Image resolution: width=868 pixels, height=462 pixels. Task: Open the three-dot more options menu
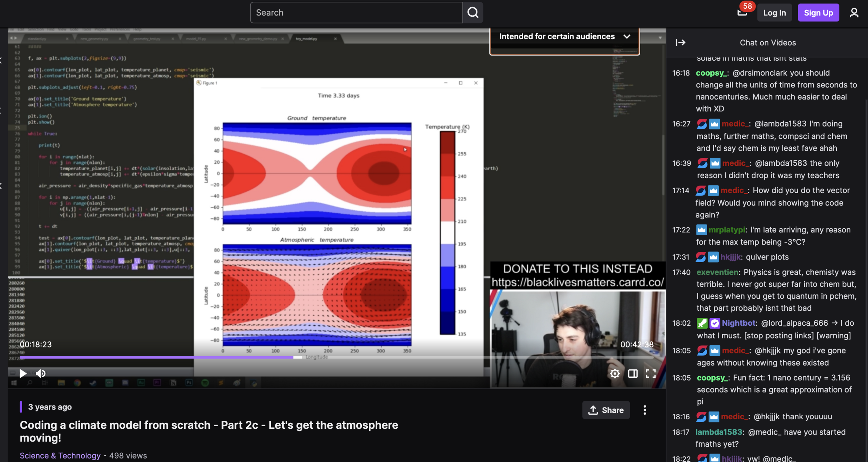(645, 410)
